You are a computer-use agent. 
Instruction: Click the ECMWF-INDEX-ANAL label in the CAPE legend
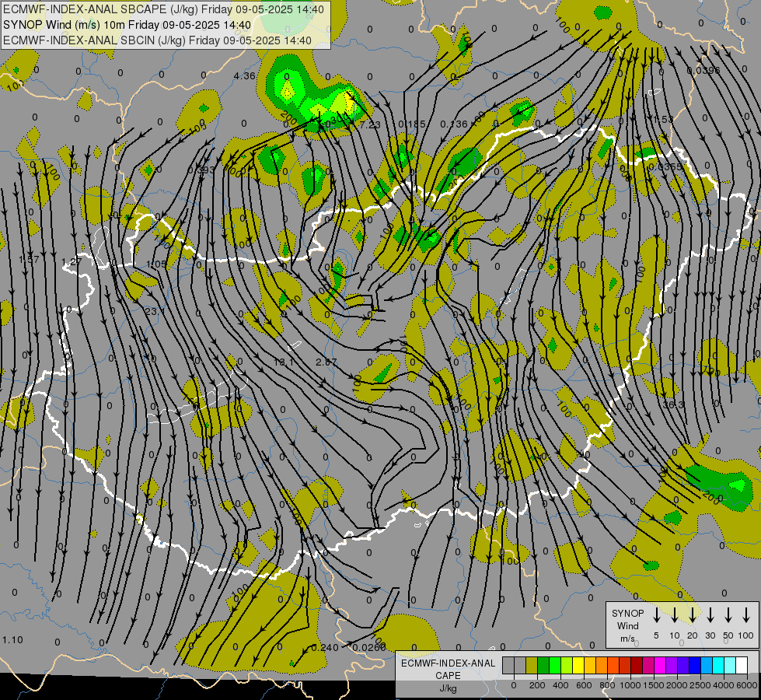click(x=448, y=663)
